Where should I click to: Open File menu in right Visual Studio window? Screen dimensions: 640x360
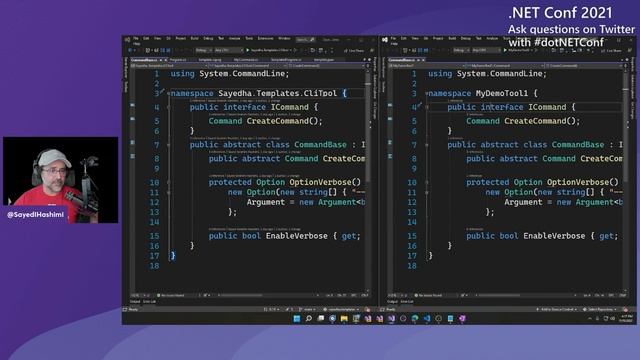coord(393,38)
